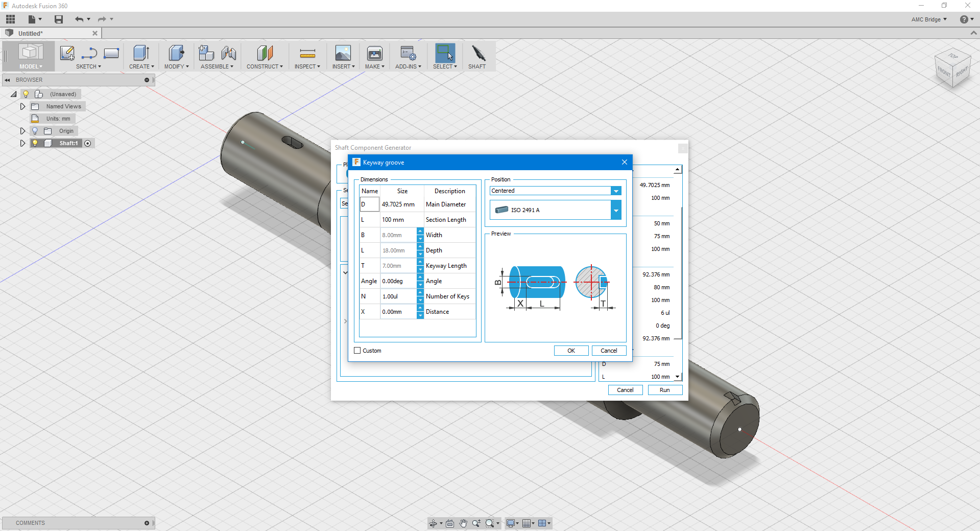The width and height of the screenshot is (980, 531).
Task: Decrease the Distance X stepper value
Action: pyautogui.click(x=420, y=315)
